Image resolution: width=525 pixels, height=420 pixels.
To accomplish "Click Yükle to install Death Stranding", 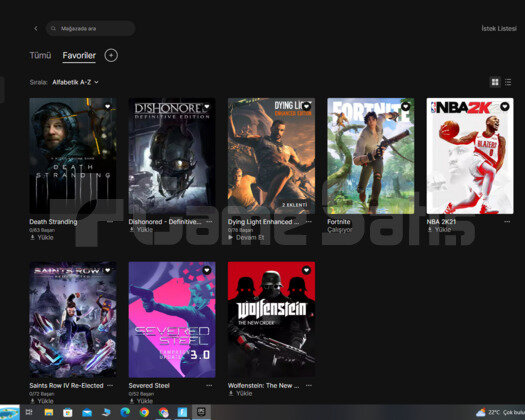I will pyautogui.click(x=42, y=237).
